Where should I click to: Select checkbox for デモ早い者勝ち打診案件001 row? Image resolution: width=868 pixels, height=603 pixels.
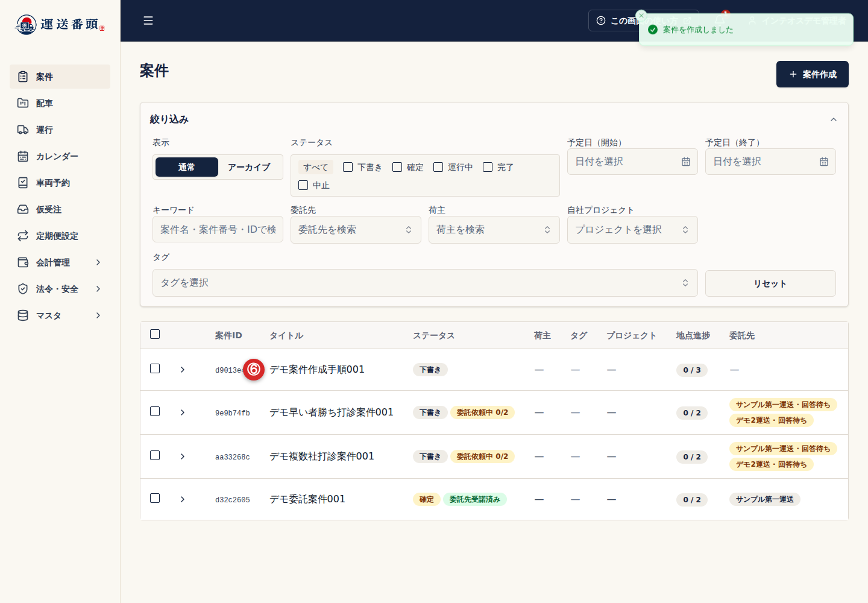point(155,411)
